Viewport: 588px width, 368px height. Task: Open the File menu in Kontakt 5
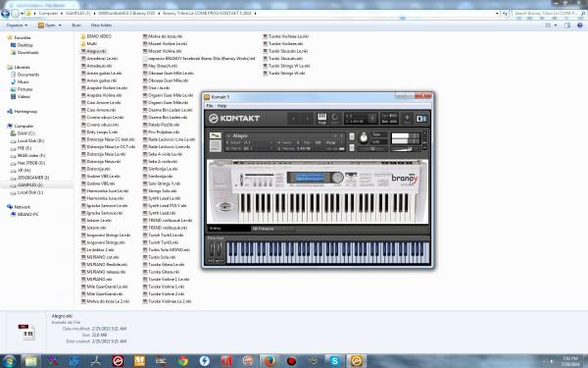[210, 106]
